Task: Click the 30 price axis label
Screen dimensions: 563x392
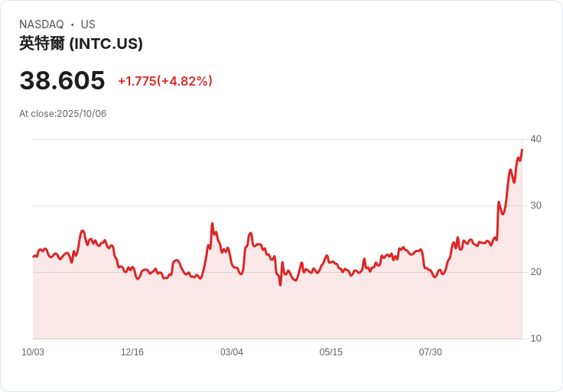Action: coord(535,206)
